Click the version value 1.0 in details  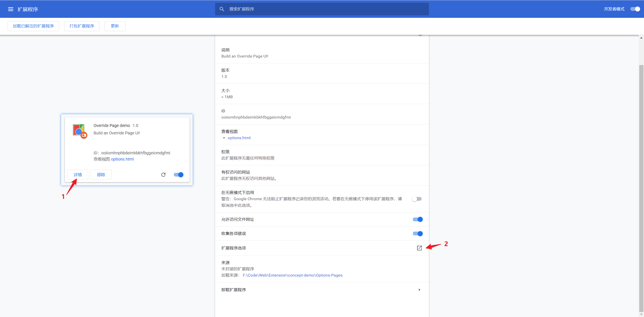tap(224, 77)
